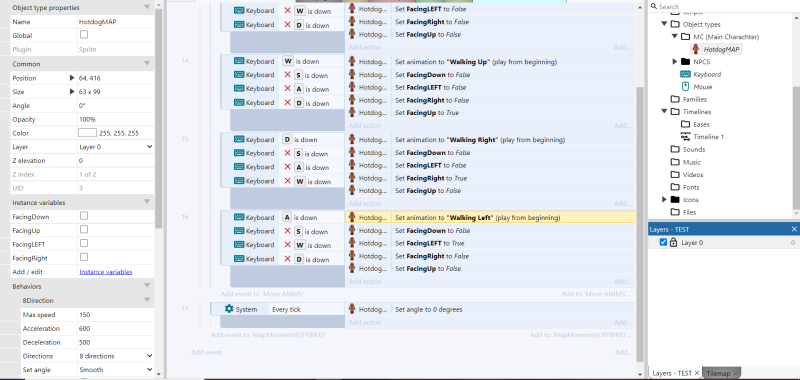
Task: Click the Timeline 1 icon
Action: pyautogui.click(x=685, y=137)
